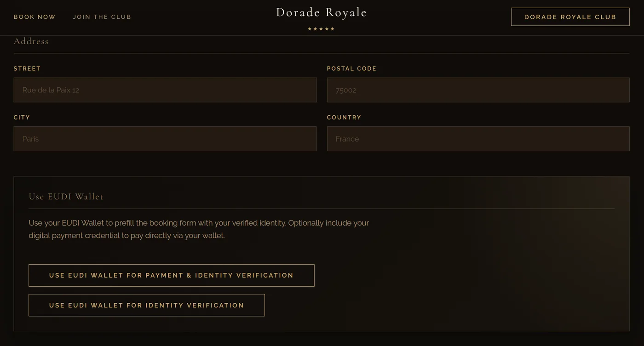Click the City field label
Image resolution: width=644 pixels, height=346 pixels.
click(x=22, y=118)
